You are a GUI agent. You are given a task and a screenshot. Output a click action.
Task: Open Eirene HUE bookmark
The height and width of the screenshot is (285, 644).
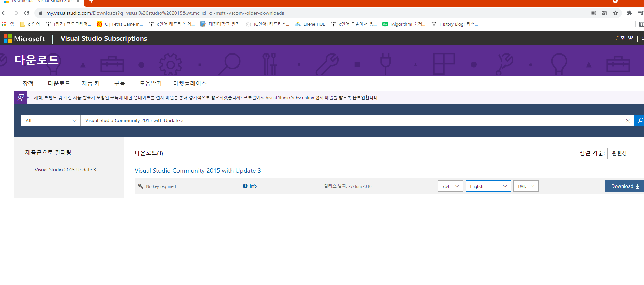310,24
